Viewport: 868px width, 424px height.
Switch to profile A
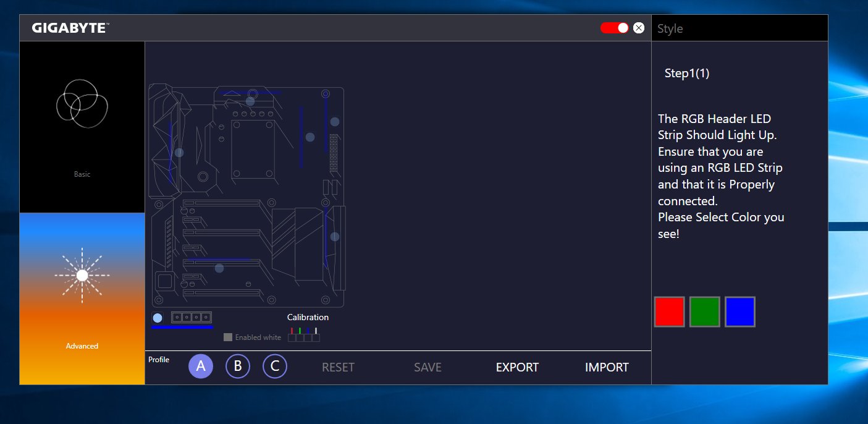tap(200, 367)
